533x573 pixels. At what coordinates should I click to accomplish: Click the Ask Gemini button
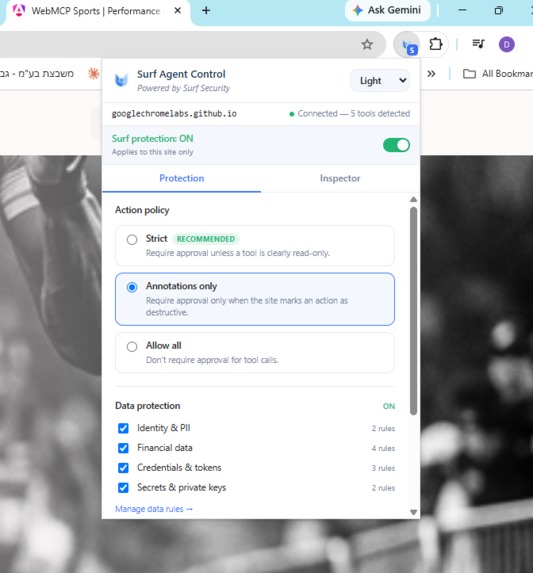click(387, 10)
